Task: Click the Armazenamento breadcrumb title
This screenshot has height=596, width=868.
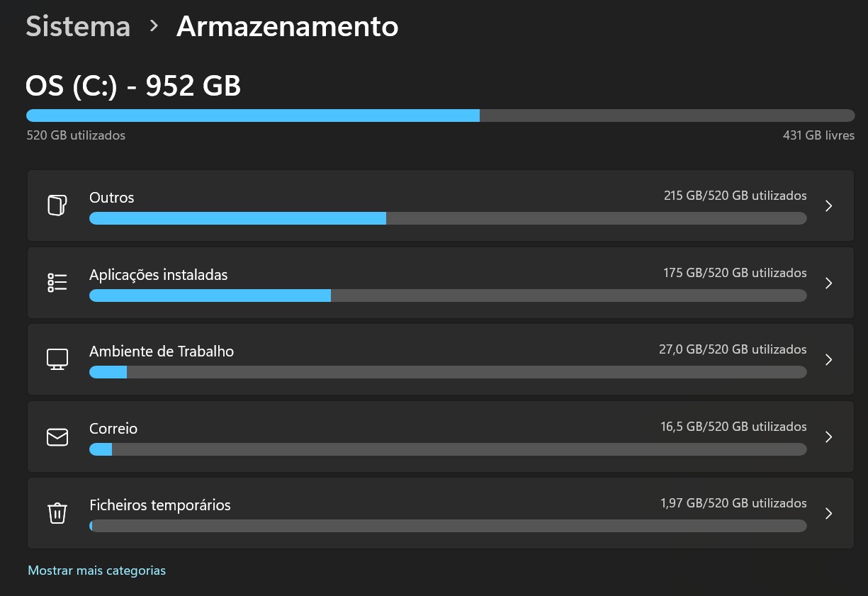Action: coord(287,27)
